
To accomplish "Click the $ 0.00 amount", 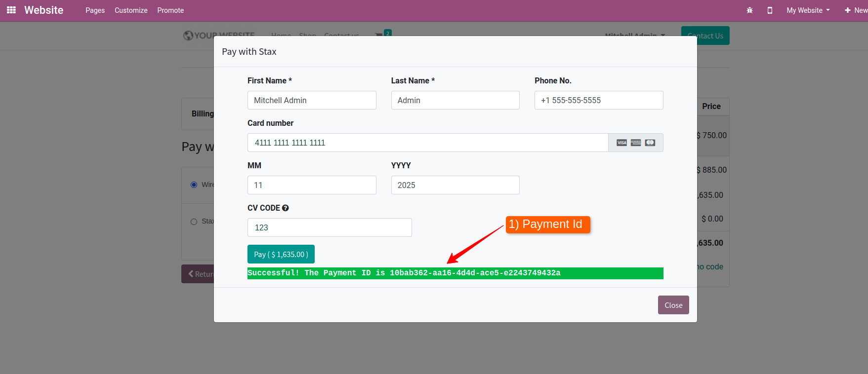I will pos(712,219).
